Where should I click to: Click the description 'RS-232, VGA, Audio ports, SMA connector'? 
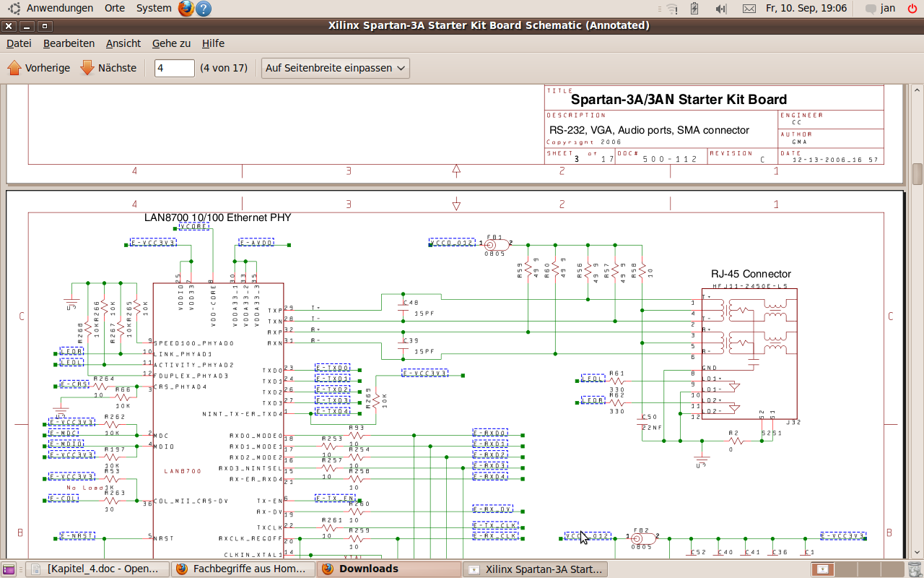649,130
